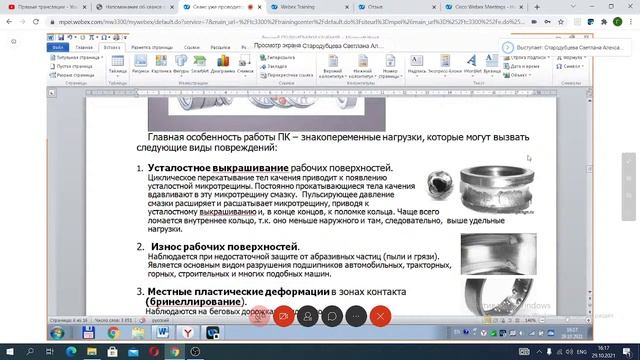Viewport: 640px width, 360px height.
Task: Click the fatigue spalling bearing ring image
Action: (497, 189)
